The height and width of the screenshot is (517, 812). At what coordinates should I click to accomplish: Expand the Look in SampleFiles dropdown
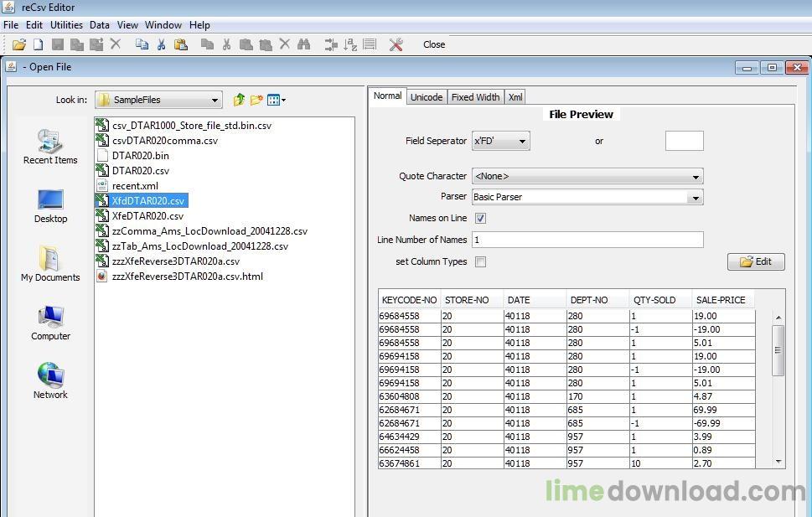click(x=158, y=100)
